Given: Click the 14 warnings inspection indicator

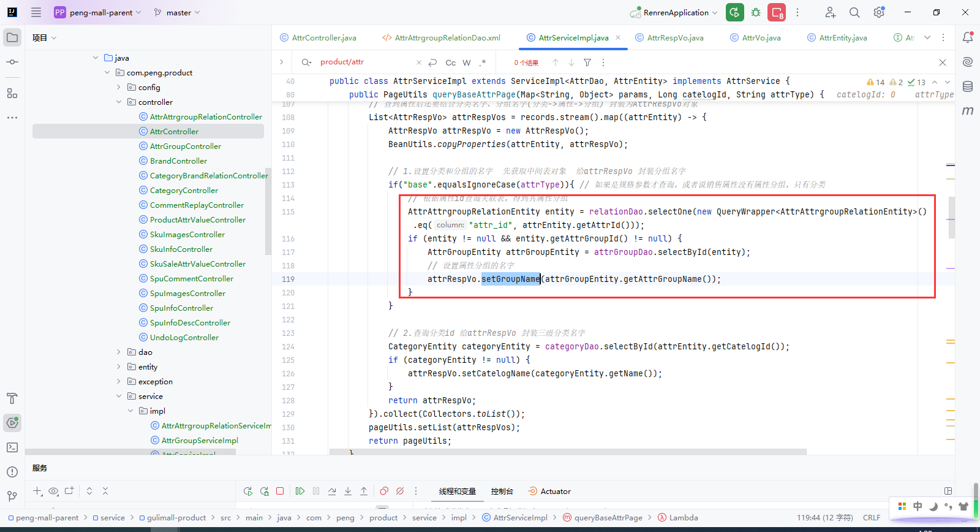Looking at the screenshot, I should pos(876,82).
